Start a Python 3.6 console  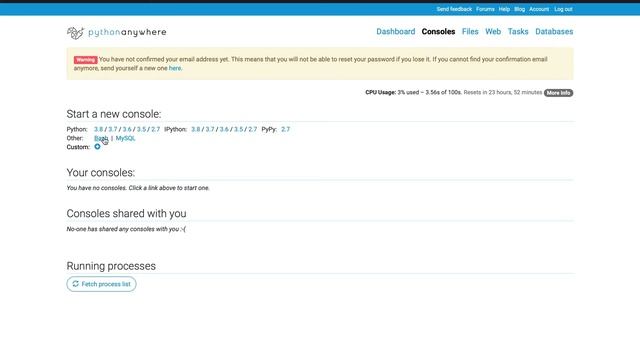(x=127, y=129)
